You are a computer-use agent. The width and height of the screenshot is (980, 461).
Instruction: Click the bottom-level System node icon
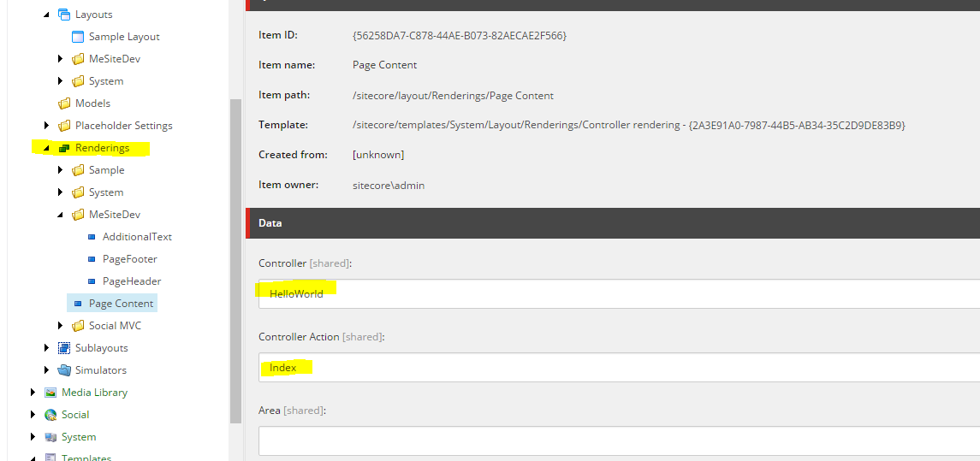coord(50,437)
